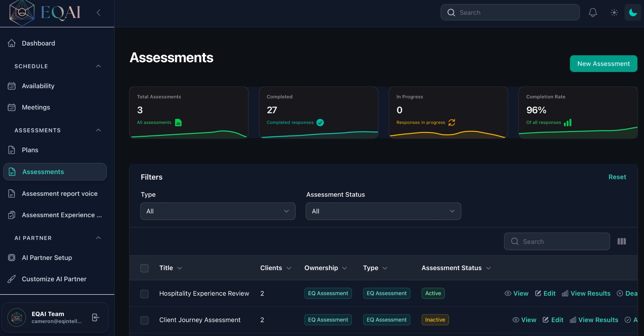Click the AI Partner Setup chip icon
Viewport: 644px width, 336px height.
coord(12,258)
